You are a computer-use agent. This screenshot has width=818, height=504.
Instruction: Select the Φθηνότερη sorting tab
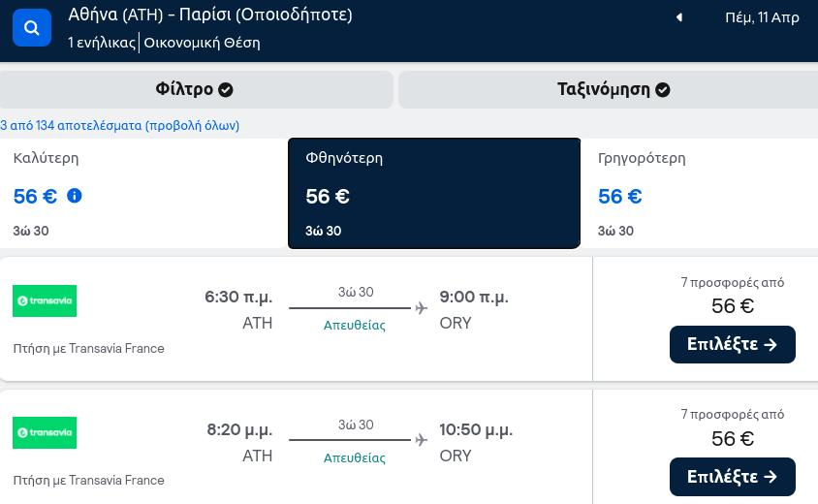click(x=434, y=193)
